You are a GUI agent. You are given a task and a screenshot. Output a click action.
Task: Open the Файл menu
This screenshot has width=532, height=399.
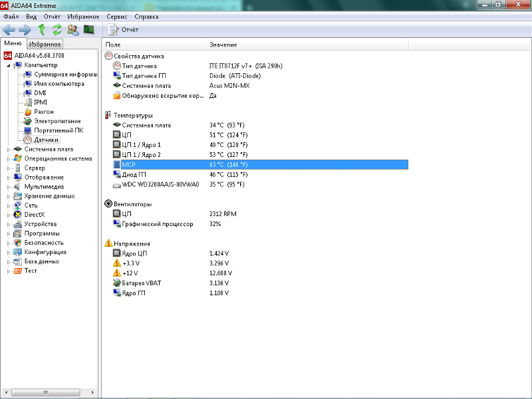click(11, 17)
